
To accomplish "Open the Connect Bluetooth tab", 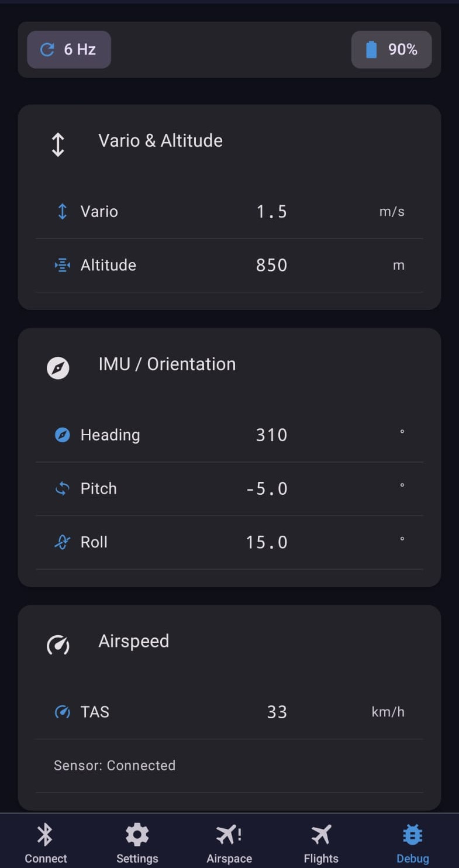I will [x=46, y=843].
